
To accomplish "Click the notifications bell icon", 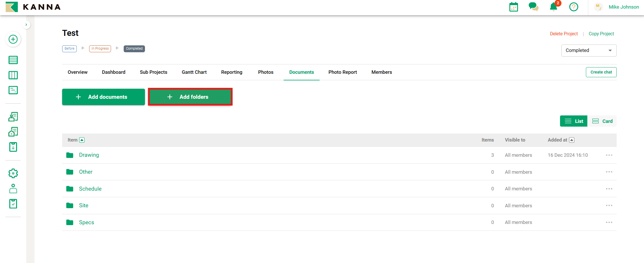I will (553, 7).
